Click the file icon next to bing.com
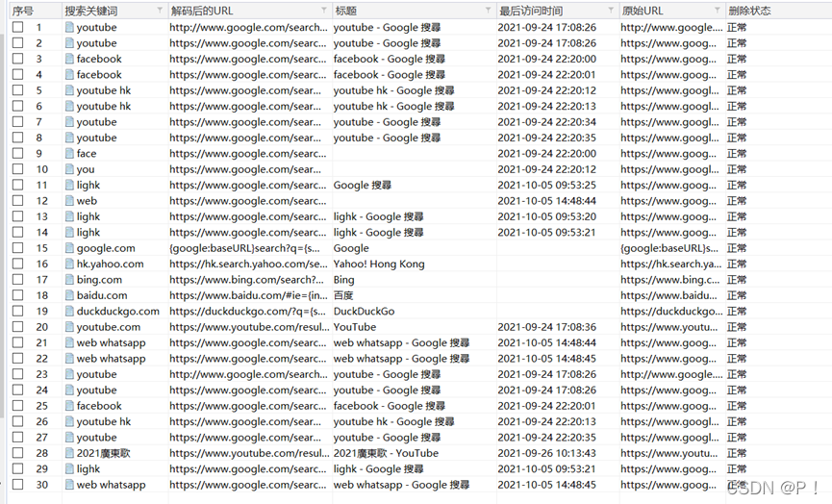This screenshot has width=832, height=504. point(69,280)
